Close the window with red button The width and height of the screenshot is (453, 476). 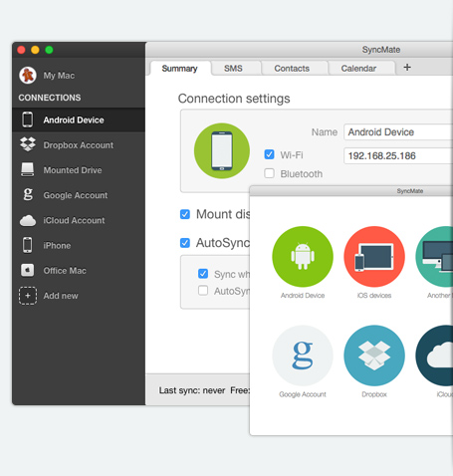click(x=21, y=50)
